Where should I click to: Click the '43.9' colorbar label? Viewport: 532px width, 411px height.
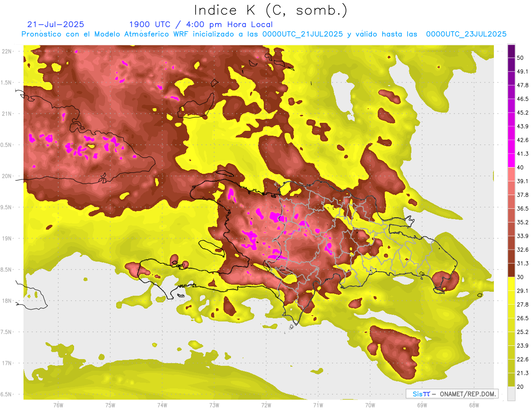(x=523, y=126)
